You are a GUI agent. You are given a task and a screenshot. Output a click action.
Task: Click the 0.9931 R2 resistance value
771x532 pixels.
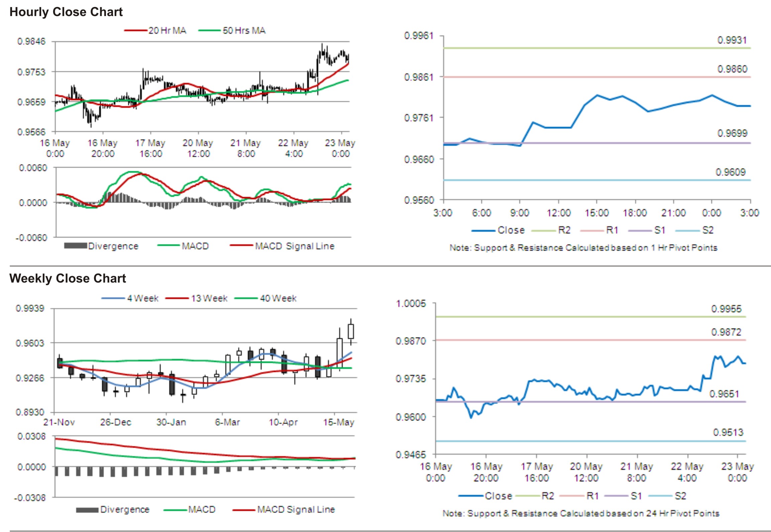point(732,40)
